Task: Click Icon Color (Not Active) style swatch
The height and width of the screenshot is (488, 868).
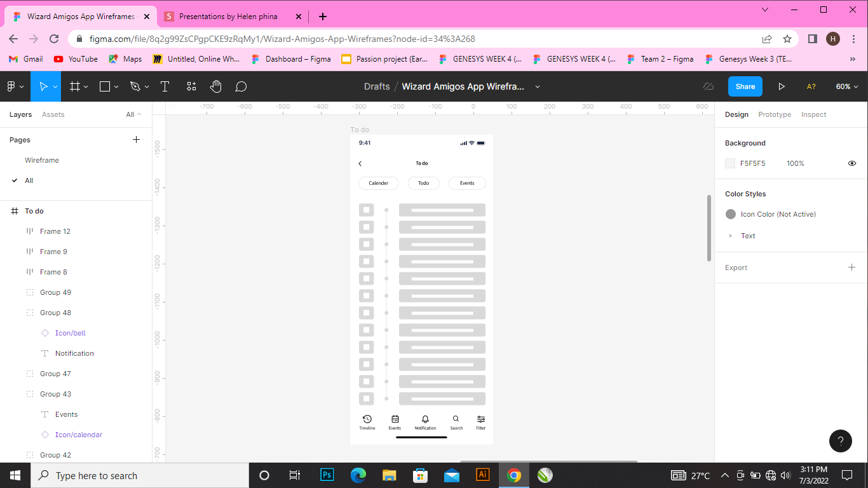Action: (x=731, y=214)
